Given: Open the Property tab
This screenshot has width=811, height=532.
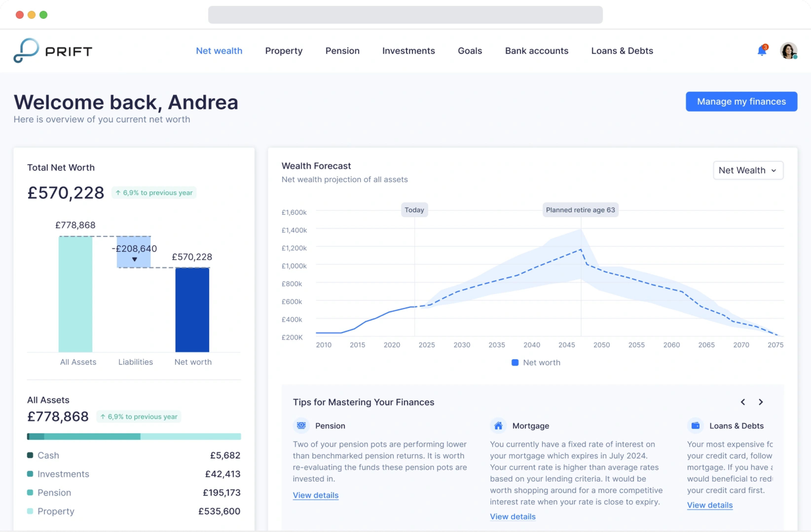Looking at the screenshot, I should point(283,51).
